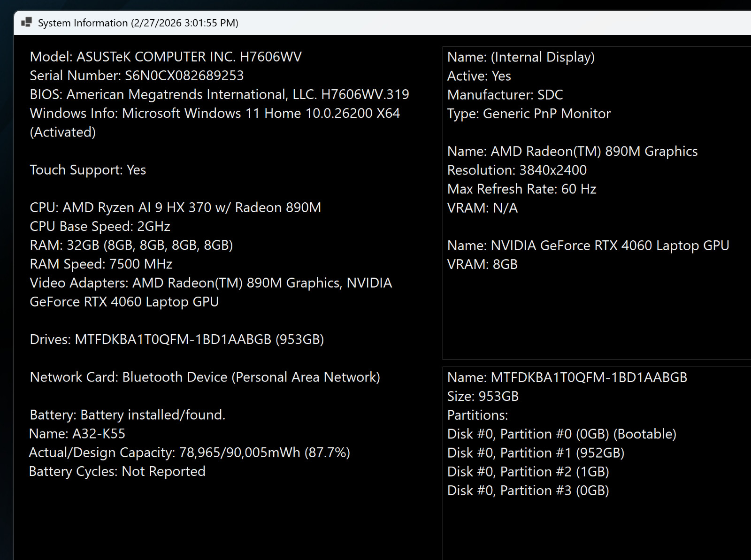Click the Max Refresh Rate: 60 Hz line
Viewport: 751px width, 560px height.
tap(522, 189)
